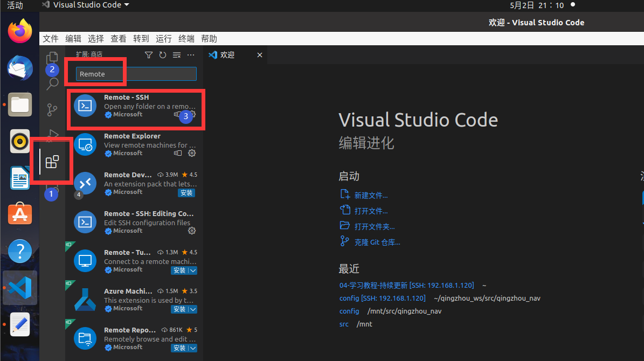Click the 新建文件... link
This screenshot has height=361, width=644.
(371, 196)
